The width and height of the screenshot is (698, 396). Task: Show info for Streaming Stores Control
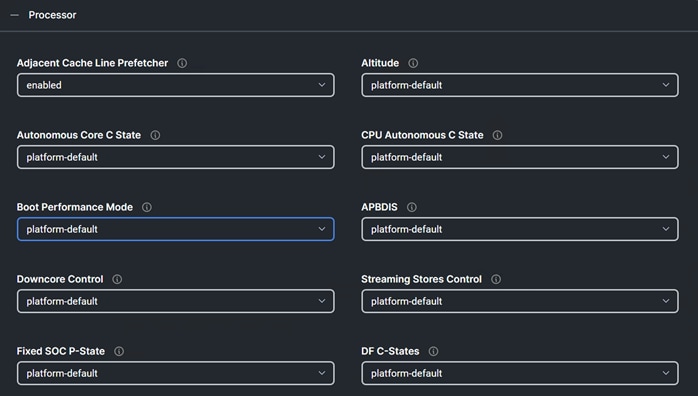496,279
